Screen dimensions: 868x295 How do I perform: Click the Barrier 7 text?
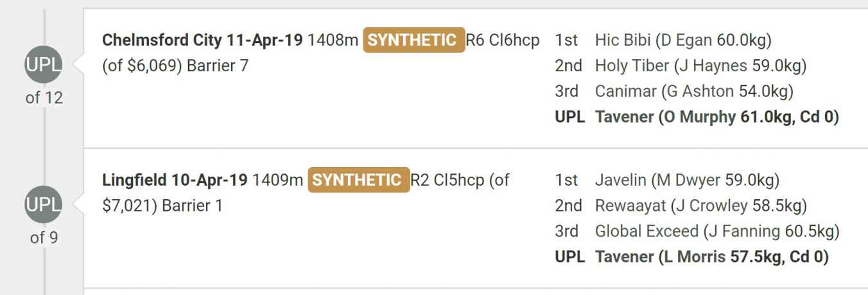click(218, 66)
